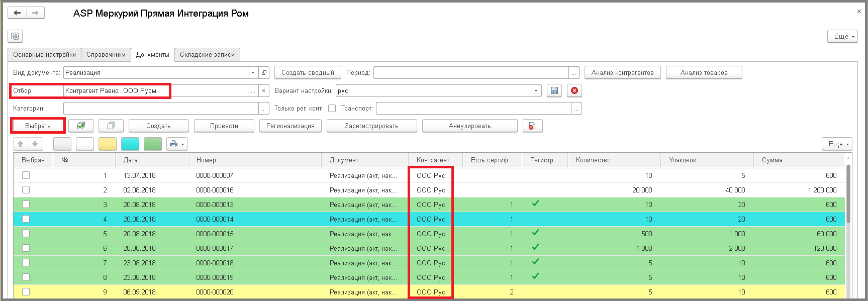Check the box for document 0000-000018
The height and width of the screenshot is (301, 868).
click(x=26, y=263)
